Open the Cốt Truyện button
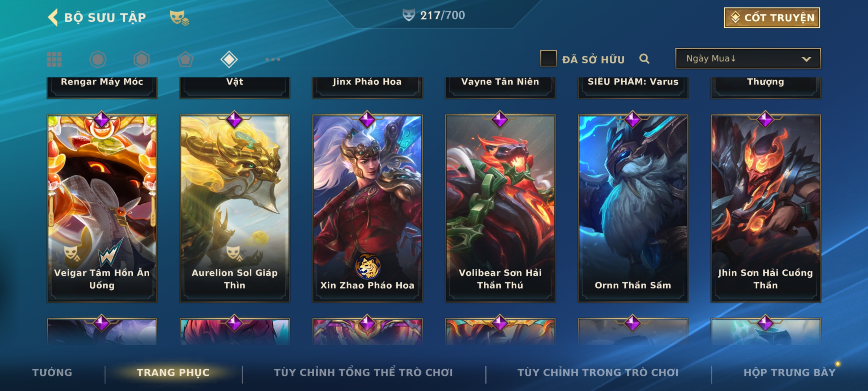 (772, 17)
